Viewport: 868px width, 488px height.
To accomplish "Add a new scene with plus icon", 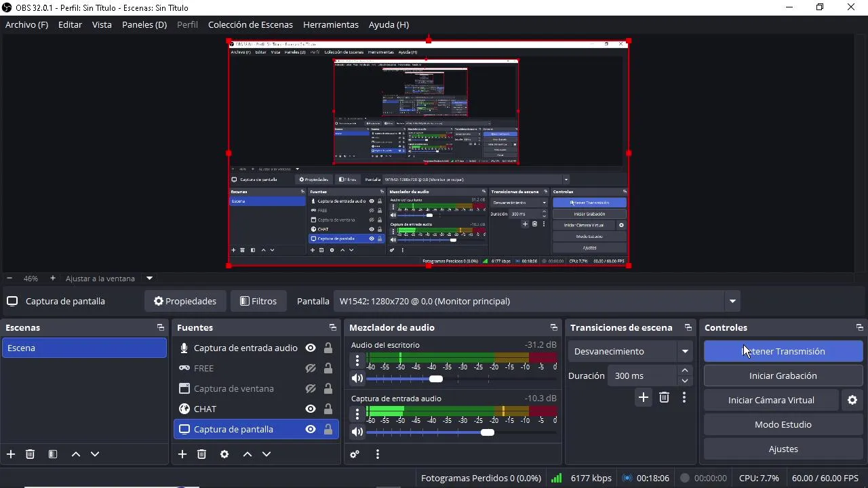I will [11, 454].
